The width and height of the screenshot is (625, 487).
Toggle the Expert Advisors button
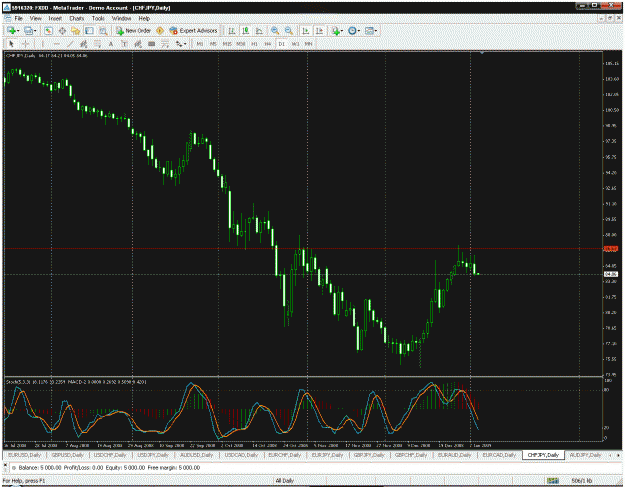click(193, 31)
